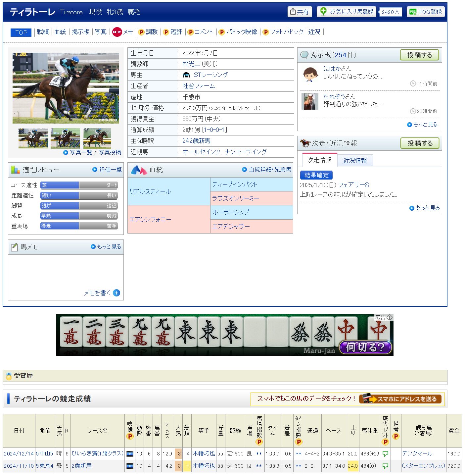Switch to the 近況情報 tab
The height and width of the screenshot is (476, 465).
coord(355,161)
